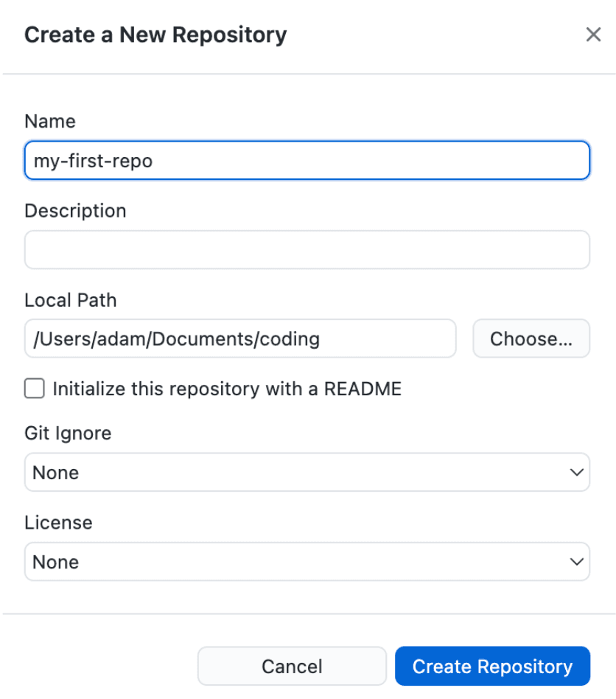Click the 'License' label text
Image resolution: width=616 pixels, height=699 pixels.
[x=58, y=523]
